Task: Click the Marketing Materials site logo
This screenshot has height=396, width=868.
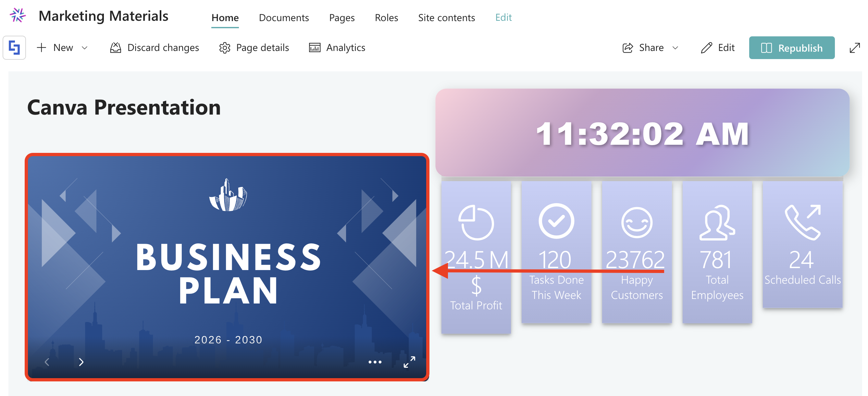Action: click(x=18, y=16)
